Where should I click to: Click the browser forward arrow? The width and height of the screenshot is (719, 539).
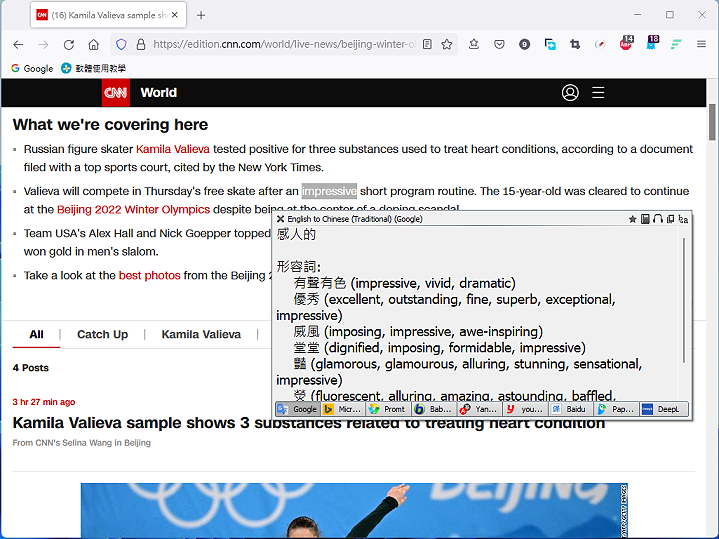(44, 44)
